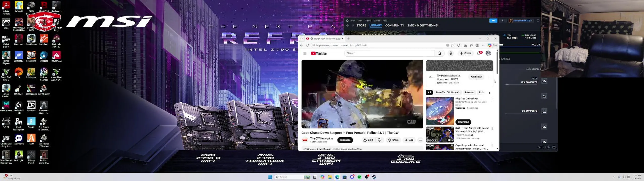
Task: Open Steam LIBRARY tab
Action: (x=376, y=25)
